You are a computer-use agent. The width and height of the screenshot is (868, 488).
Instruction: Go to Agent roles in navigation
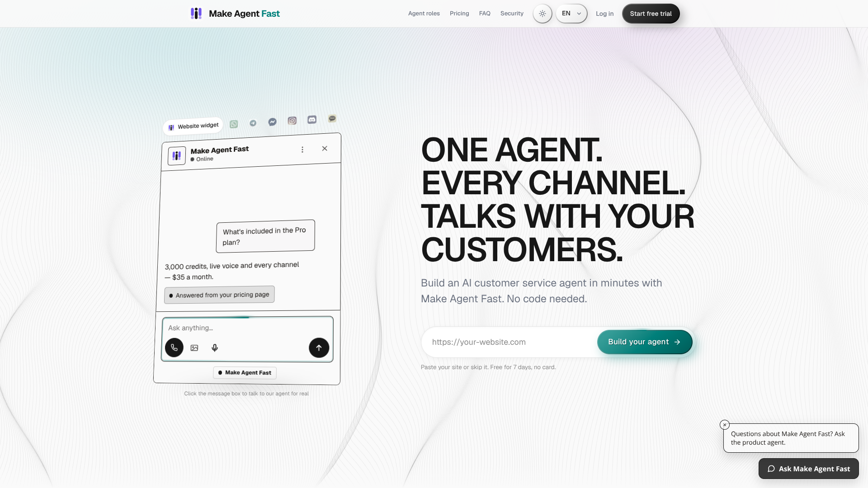pyautogui.click(x=424, y=14)
